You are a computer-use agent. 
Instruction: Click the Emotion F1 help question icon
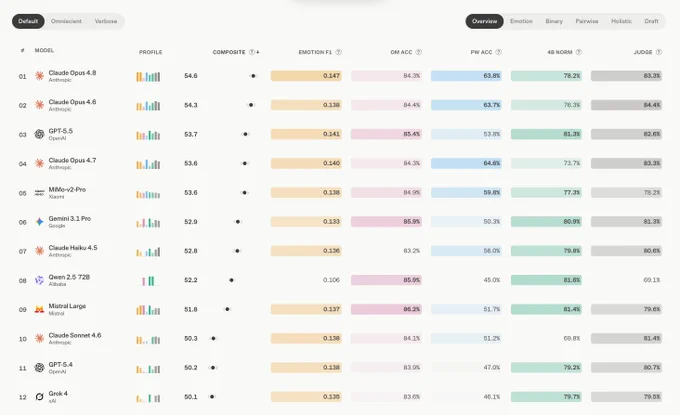point(338,52)
